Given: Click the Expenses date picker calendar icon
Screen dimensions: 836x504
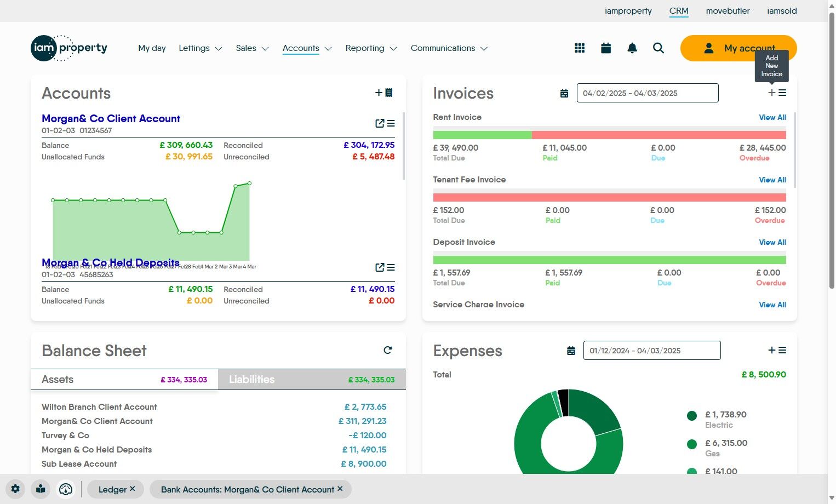Looking at the screenshot, I should (571, 351).
